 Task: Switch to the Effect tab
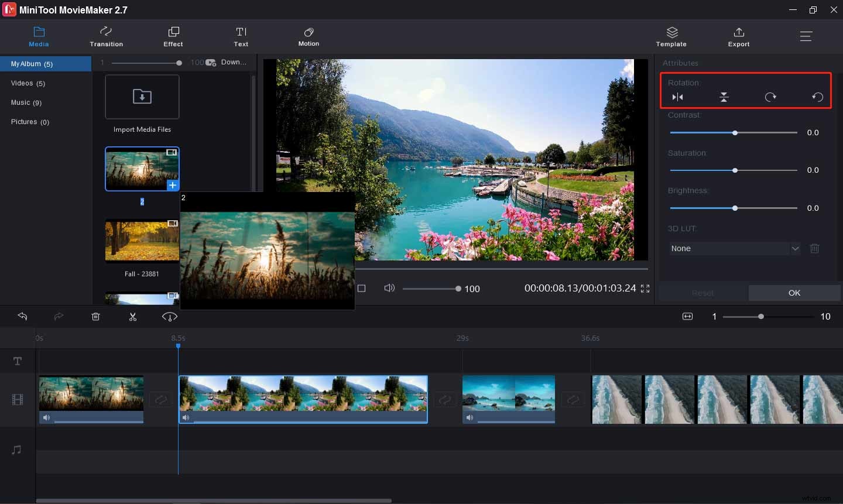click(x=173, y=36)
